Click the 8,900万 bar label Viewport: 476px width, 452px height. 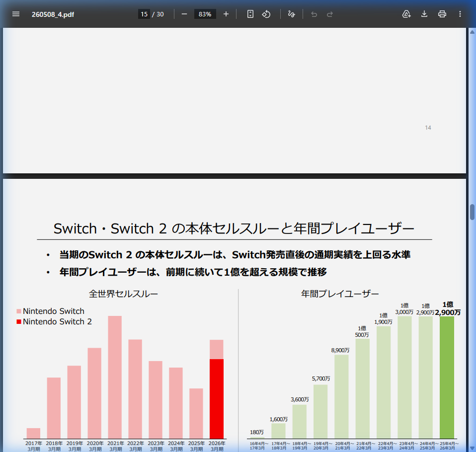point(340,350)
